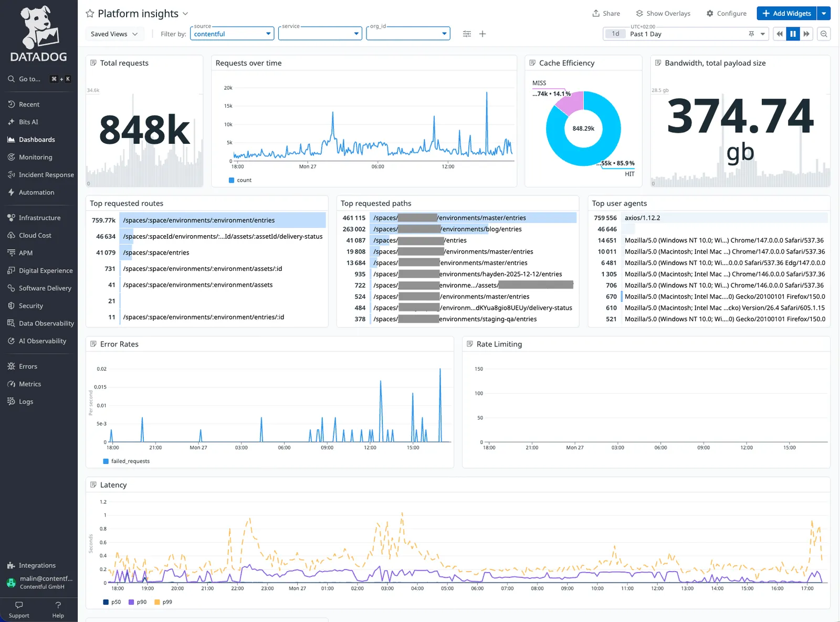Click the 848k total requests value
Screen dimensions: 840x622
[144, 130]
